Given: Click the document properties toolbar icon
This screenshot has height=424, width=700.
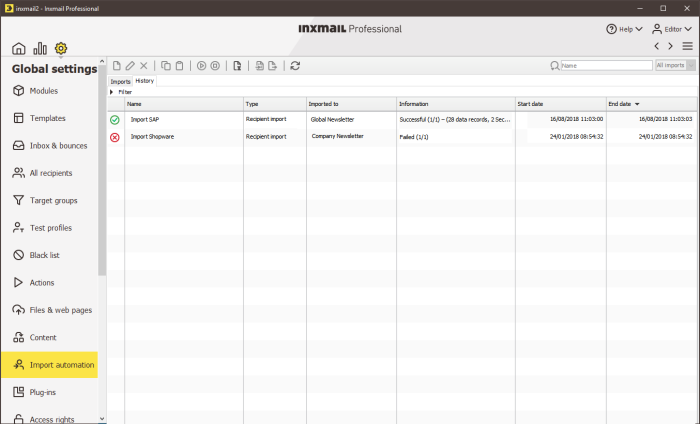Looking at the screenshot, I should 237,66.
